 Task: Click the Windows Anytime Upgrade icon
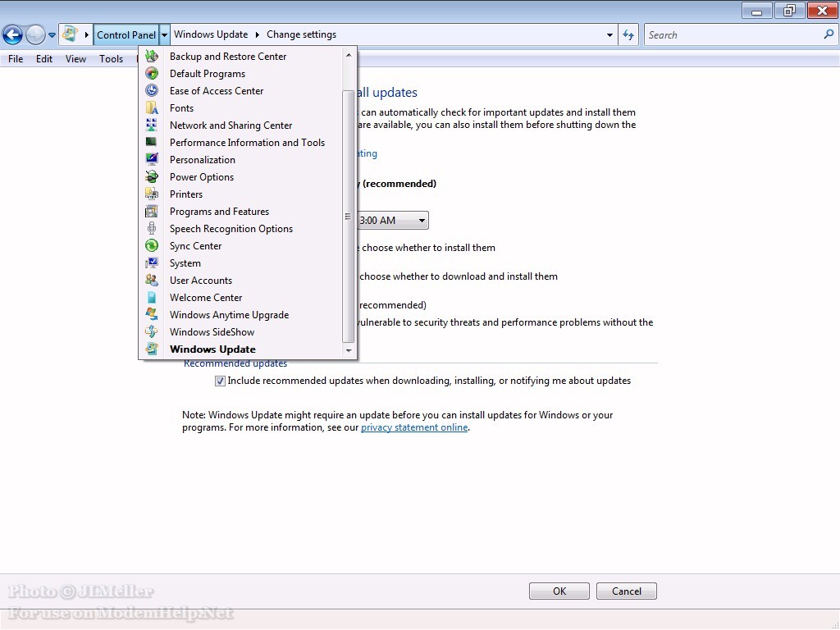152,314
